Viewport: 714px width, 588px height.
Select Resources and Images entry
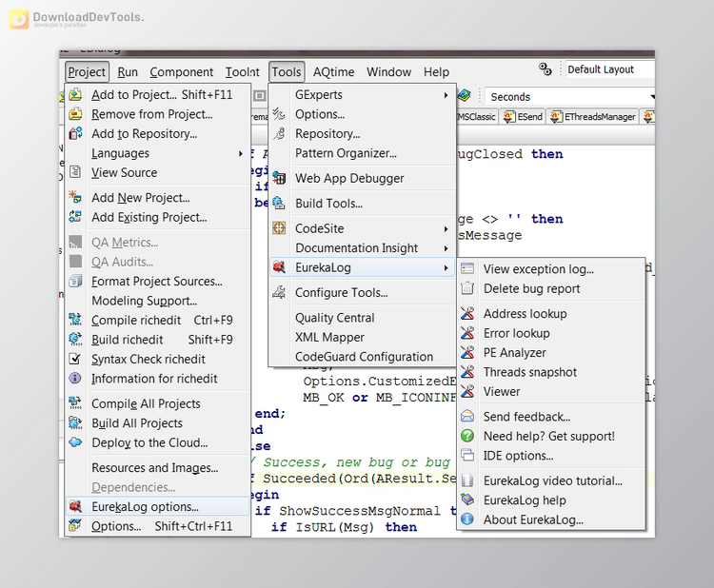[157, 467]
